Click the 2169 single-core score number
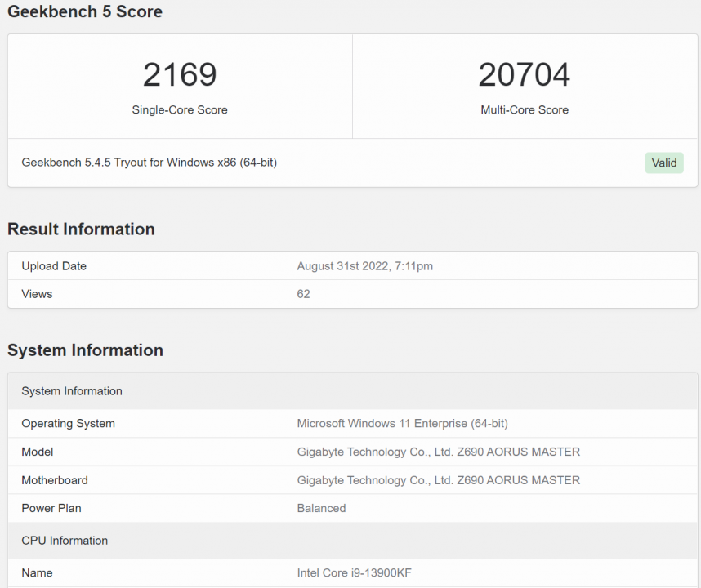Viewport: 701px width, 588px height. [x=180, y=75]
